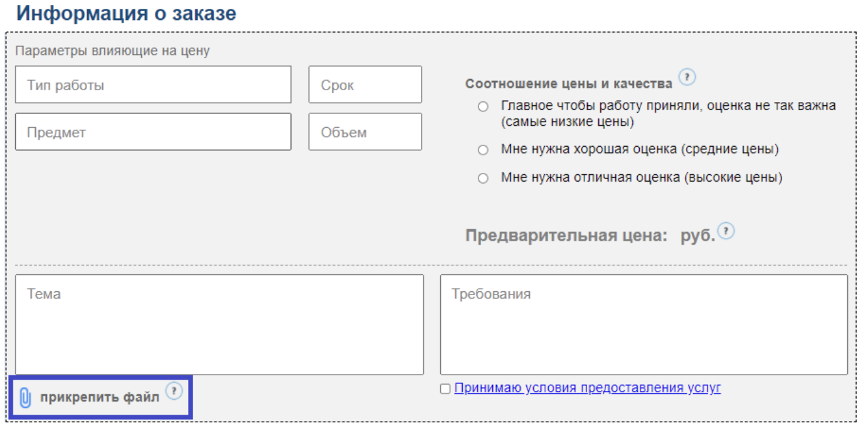Image resolution: width=868 pixels, height=431 pixels.
Task: Click the Соотношение цены и качества heading
Action: click(x=568, y=84)
